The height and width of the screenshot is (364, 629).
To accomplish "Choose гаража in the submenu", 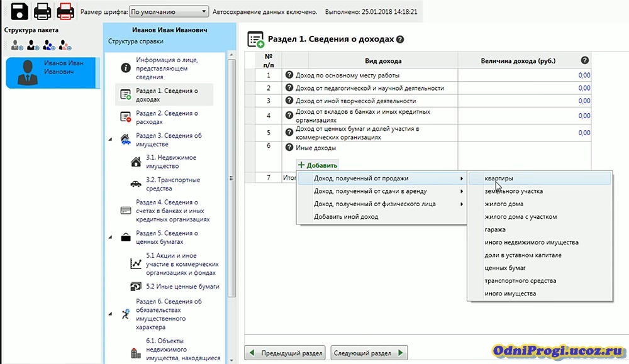I will pyautogui.click(x=540, y=229).
